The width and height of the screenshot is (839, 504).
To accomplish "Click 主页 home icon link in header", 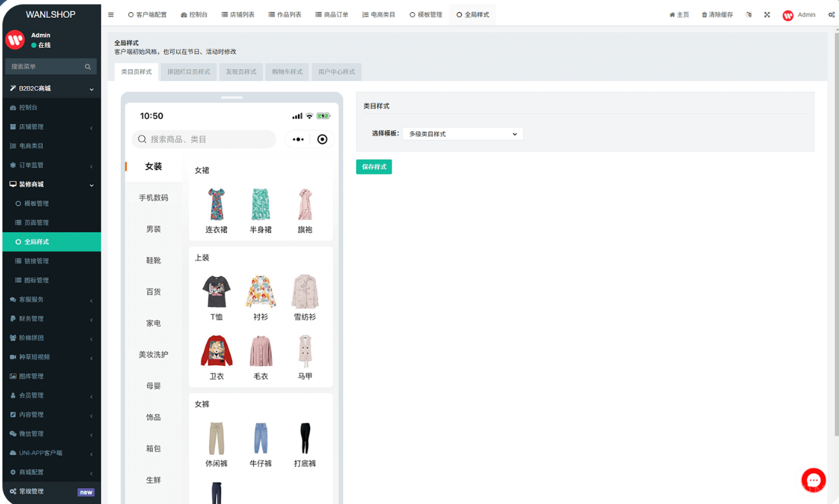I will (x=679, y=15).
